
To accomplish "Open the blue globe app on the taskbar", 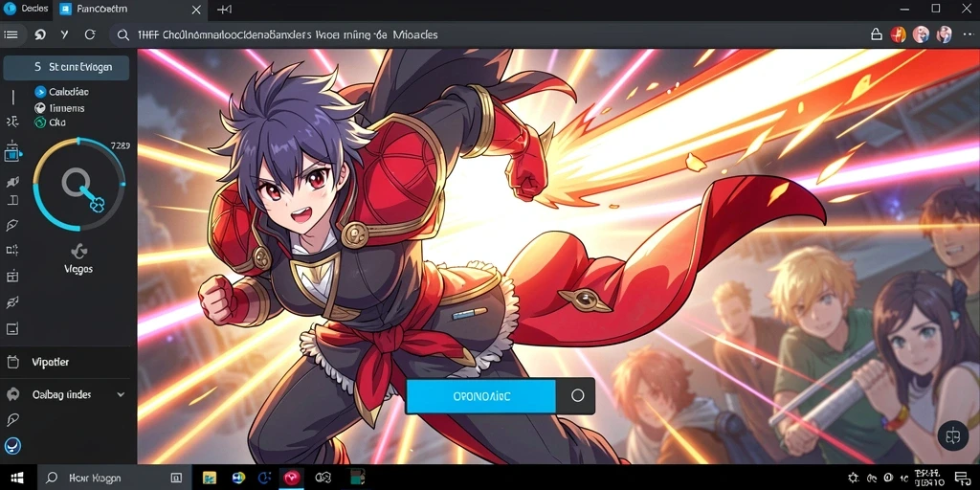I will pos(237,478).
